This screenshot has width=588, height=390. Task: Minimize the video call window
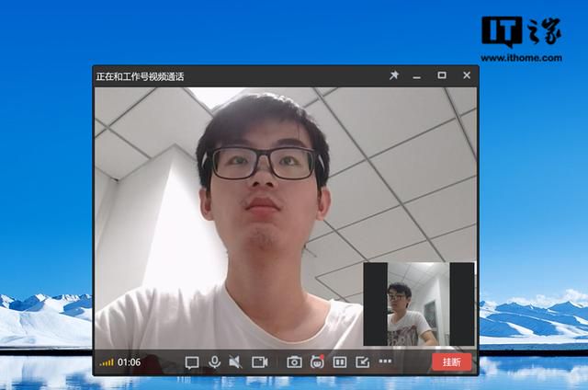(416, 77)
